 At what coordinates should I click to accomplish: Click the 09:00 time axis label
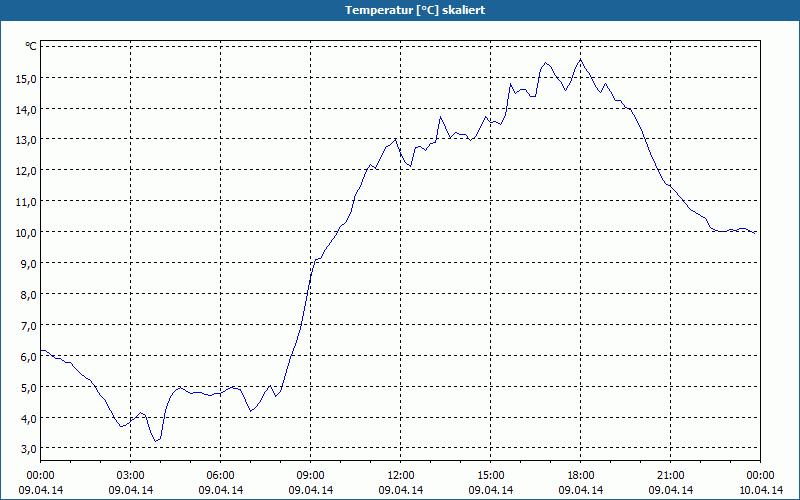311,476
